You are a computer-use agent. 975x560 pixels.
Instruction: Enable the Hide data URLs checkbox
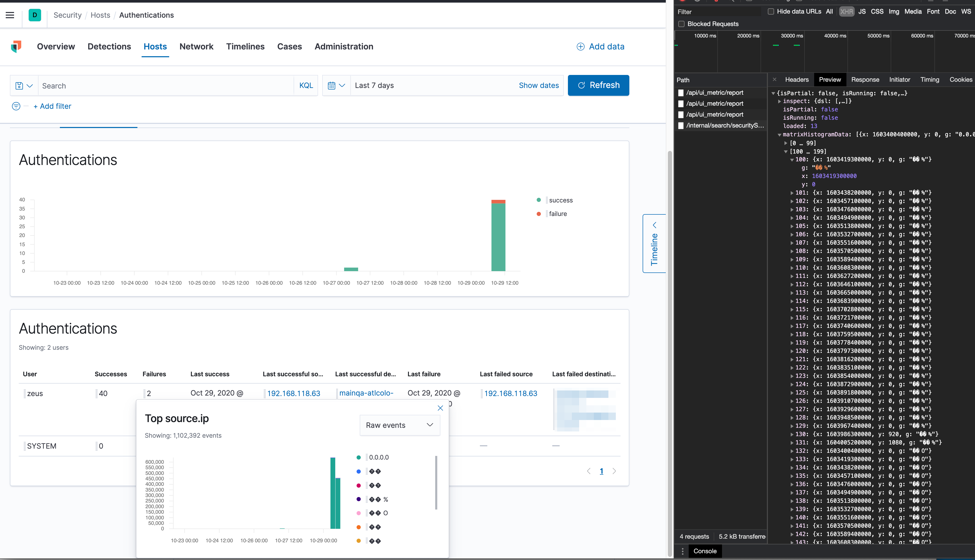pyautogui.click(x=771, y=11)
